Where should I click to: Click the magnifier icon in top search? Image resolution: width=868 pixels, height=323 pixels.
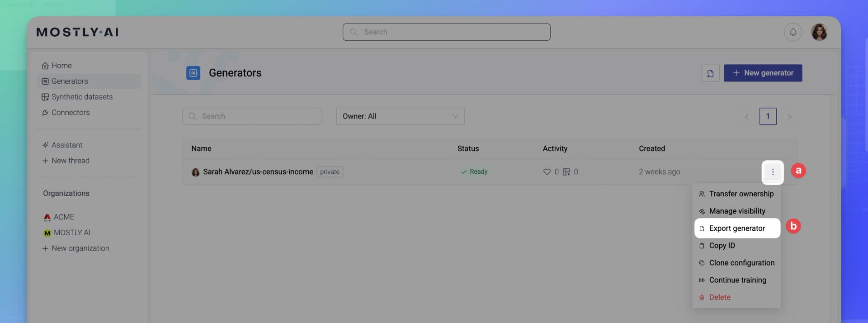[354, 32]
